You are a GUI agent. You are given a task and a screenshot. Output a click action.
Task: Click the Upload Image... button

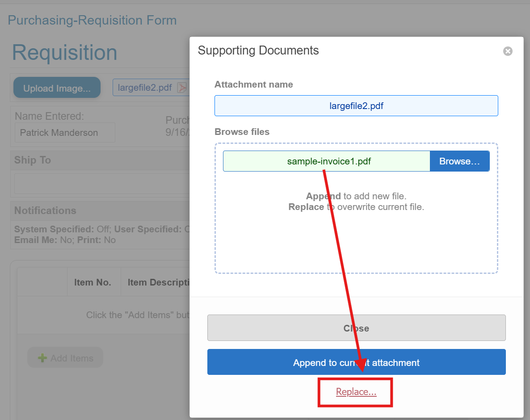tap(57, 88)
